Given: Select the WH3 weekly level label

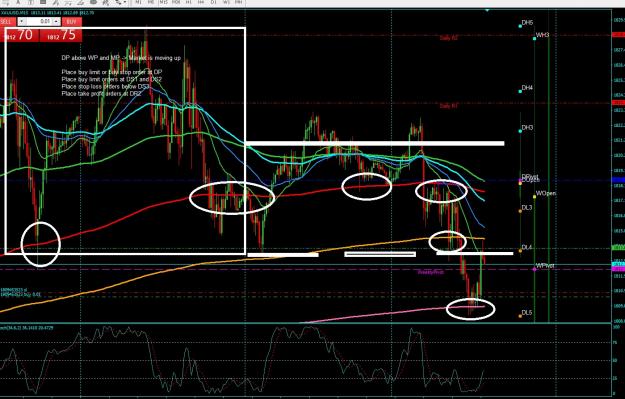Looking at the screenshot, I should coord(542,35).
